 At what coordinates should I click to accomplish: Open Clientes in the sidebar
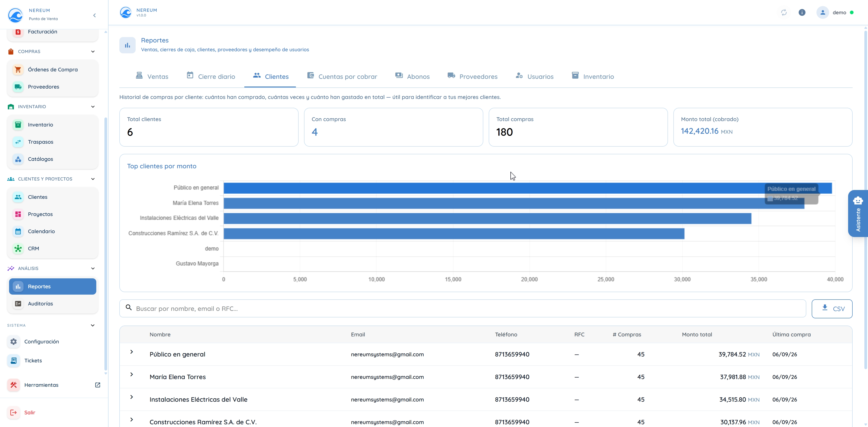tap(53, 197)
